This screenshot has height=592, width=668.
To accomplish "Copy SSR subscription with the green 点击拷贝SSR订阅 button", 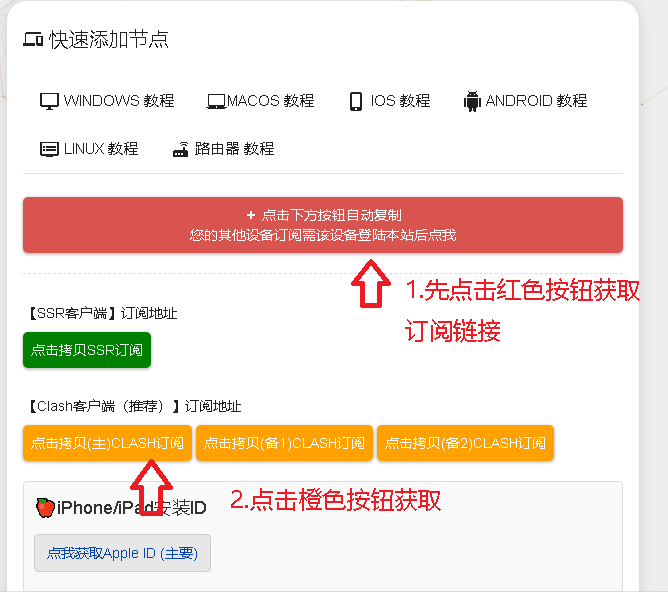I will [87, 350].
